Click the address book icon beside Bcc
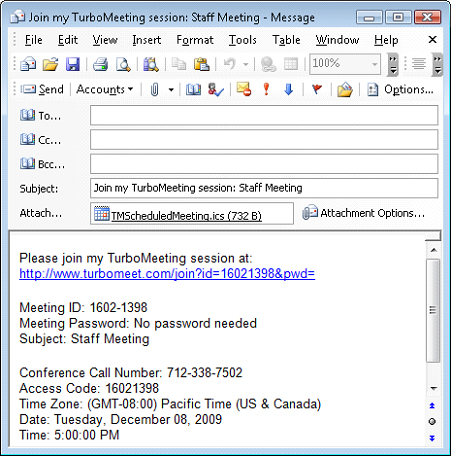 [27, 164]
